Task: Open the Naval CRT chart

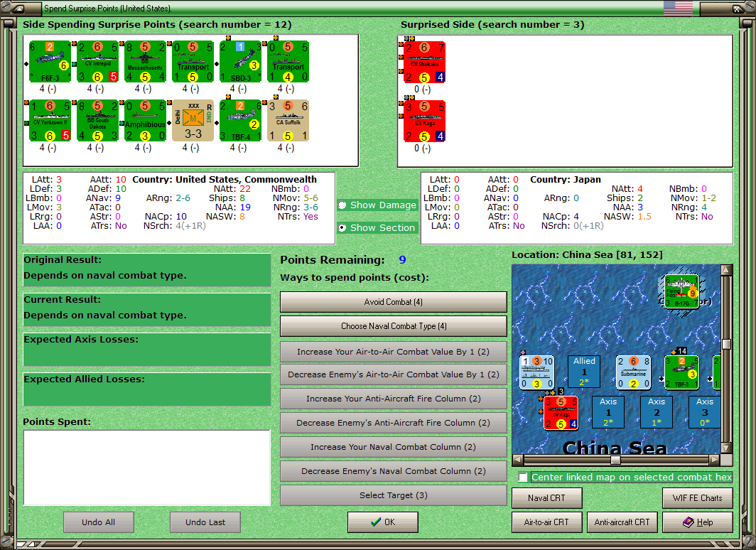Action: [547, 498]
